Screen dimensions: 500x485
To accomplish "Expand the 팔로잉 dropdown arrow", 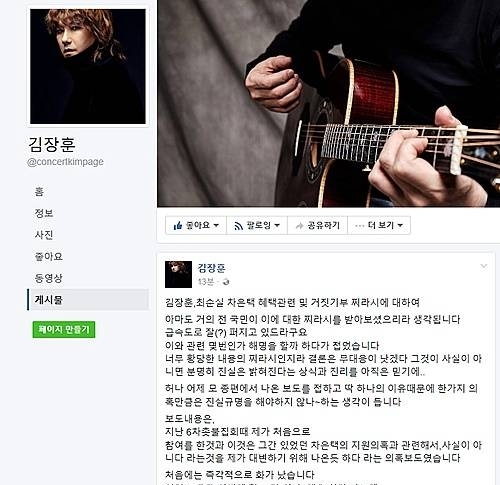I will coord(277,225).
